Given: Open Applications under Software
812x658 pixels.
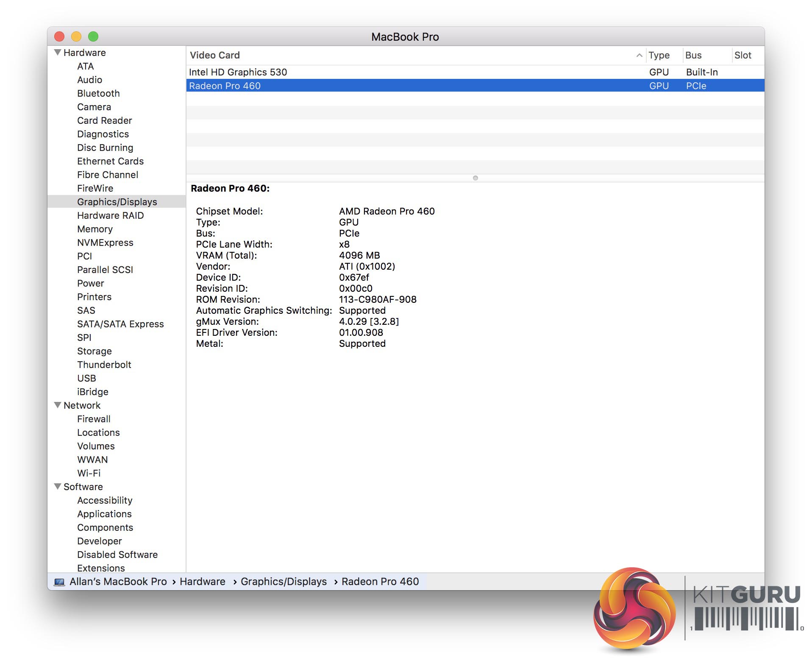Looking at the screenshot, I should (x=104, y=514).
